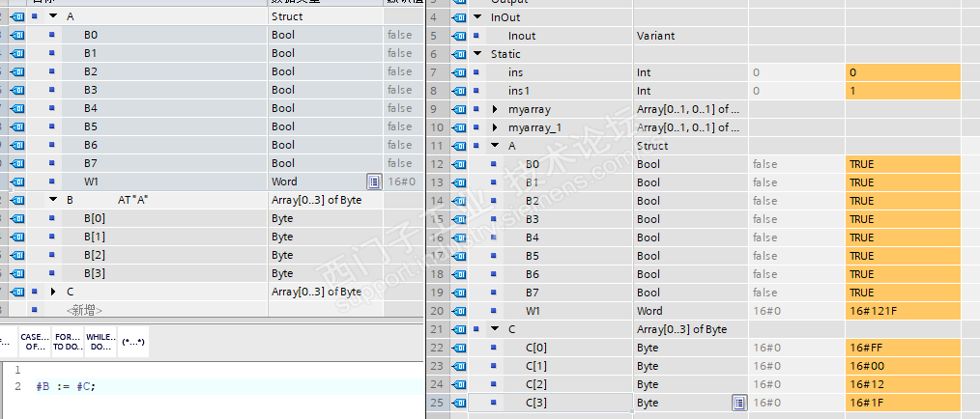Click the tag icon of row B[2]
980x419 pixels.
coord(16,255)
